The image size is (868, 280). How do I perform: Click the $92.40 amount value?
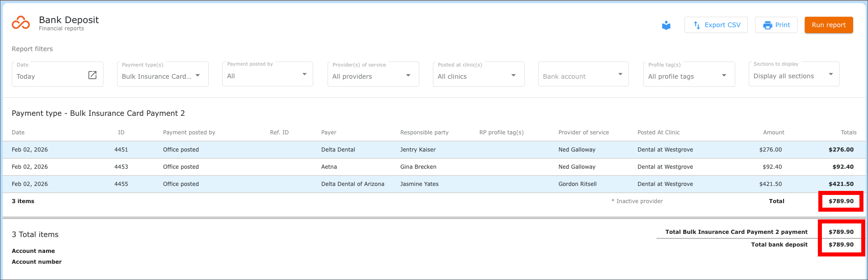point(772,167)
